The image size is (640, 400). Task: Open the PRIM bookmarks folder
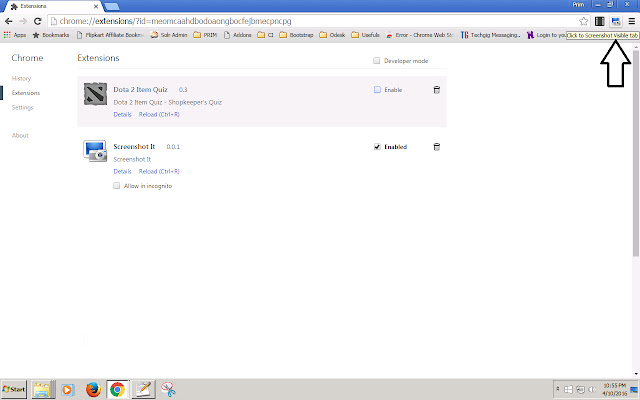pos(205,35)
